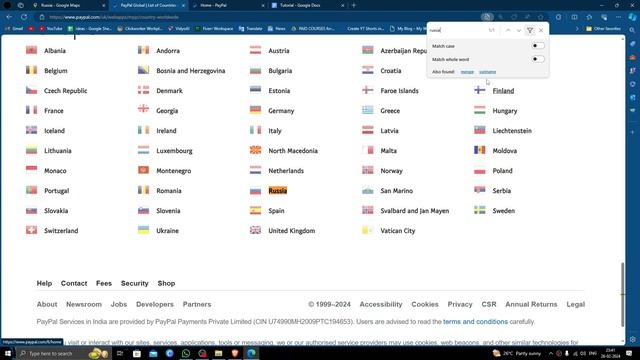This screenshot has width=640, height=360.
Task: Jump to next find result arrow
Action: tap(519, 30)
